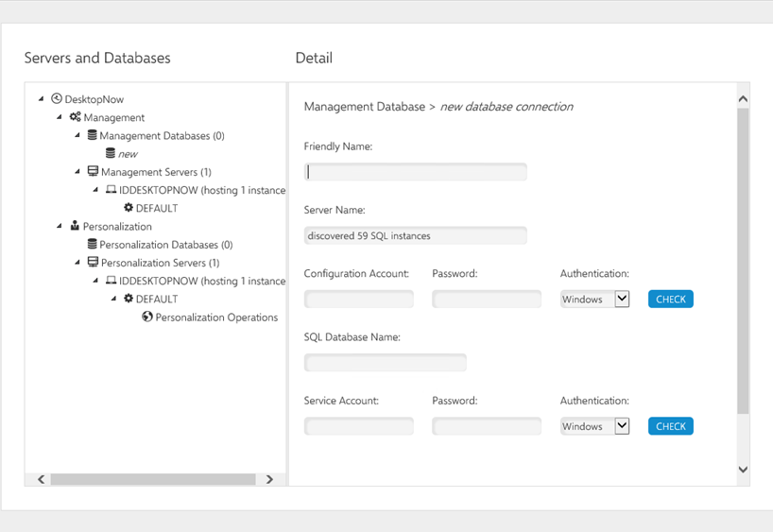
Task: Click the SQL Database Name field
Action: click(x=386, y=363)
